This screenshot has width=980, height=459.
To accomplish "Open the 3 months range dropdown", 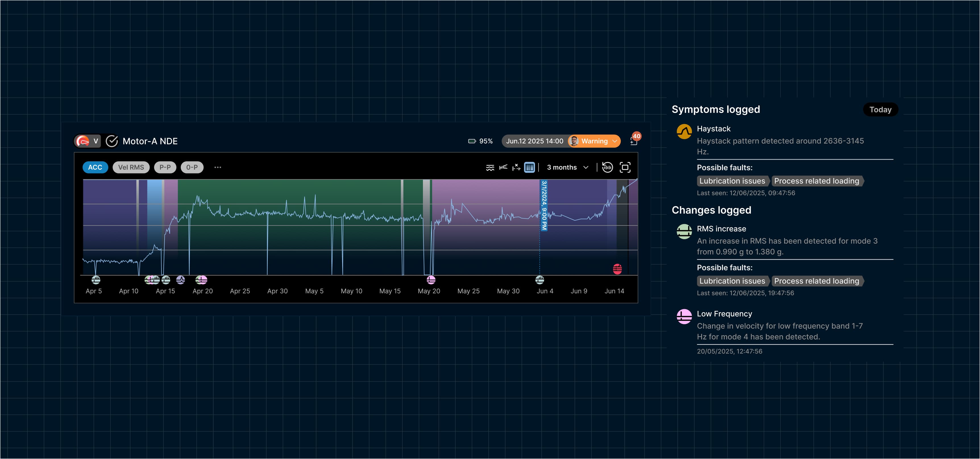I will pos(568,168).
